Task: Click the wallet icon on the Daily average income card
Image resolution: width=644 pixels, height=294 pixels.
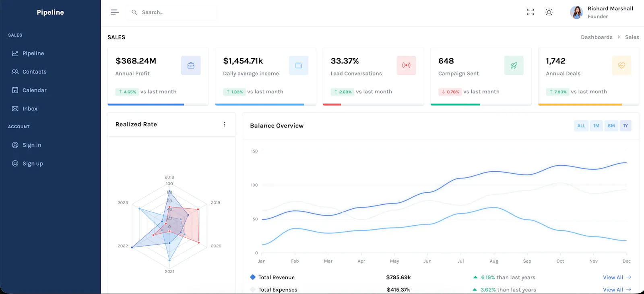Action: (299, 66)
